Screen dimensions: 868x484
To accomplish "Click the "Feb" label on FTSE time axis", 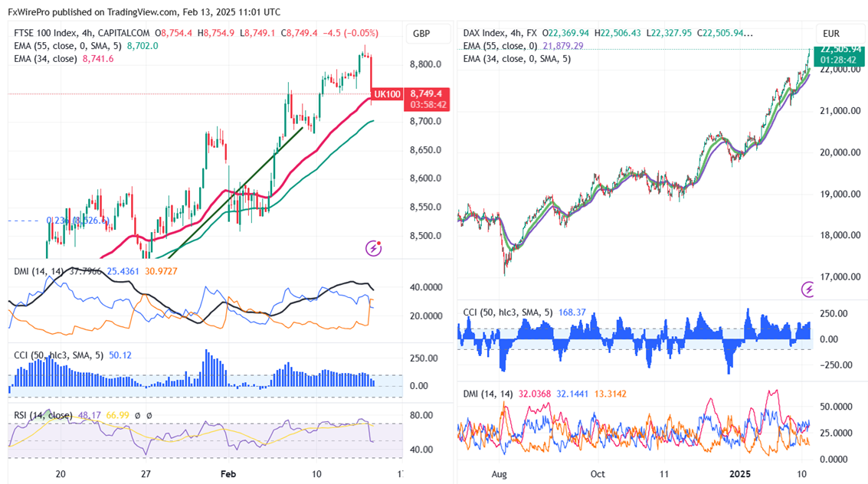I will coord(229,474).
